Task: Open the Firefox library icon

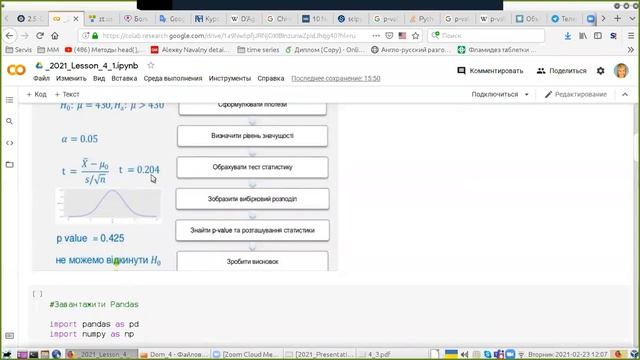Action: (x=583, y=36)
